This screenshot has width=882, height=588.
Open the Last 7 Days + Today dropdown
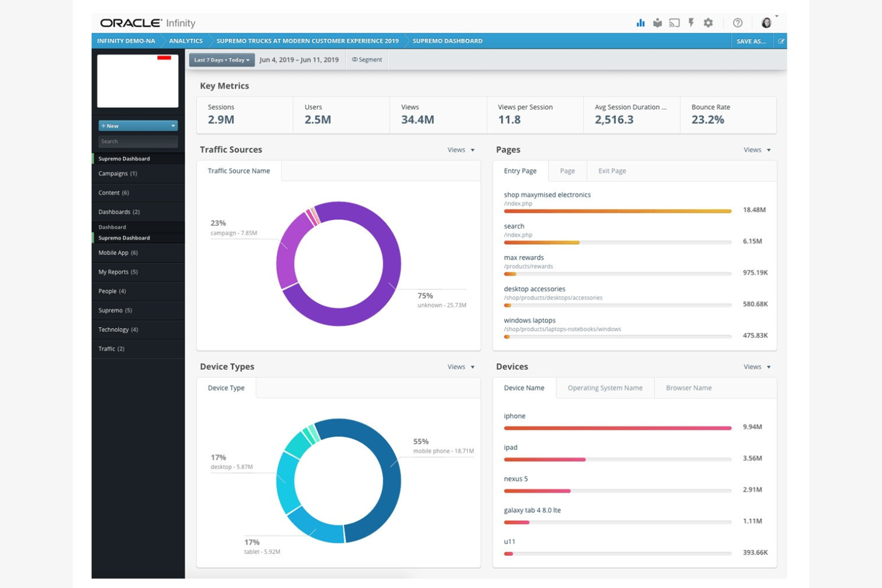pyautogui.click(x=222, y=60)
